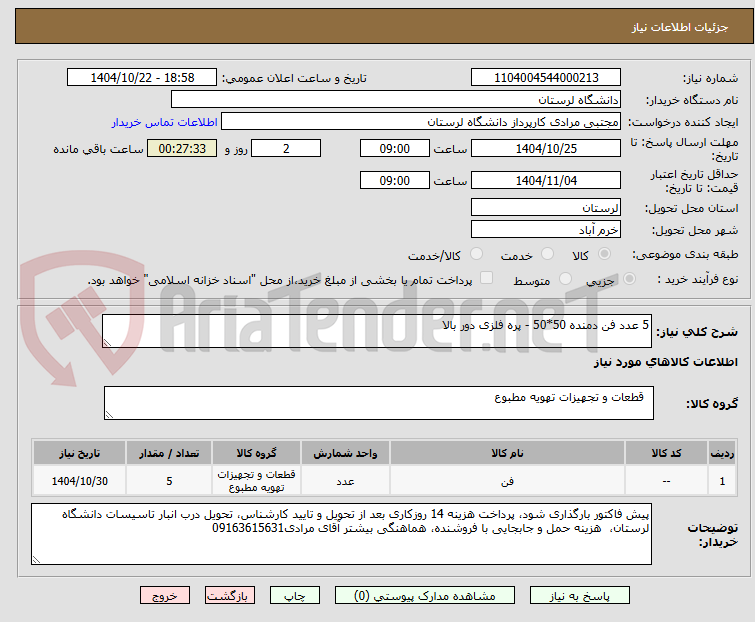Click the اطلاعات کالاهای مورد نیاز section heading
The width and height of the screenshot is (755, 622).
(x=665, y=362)
